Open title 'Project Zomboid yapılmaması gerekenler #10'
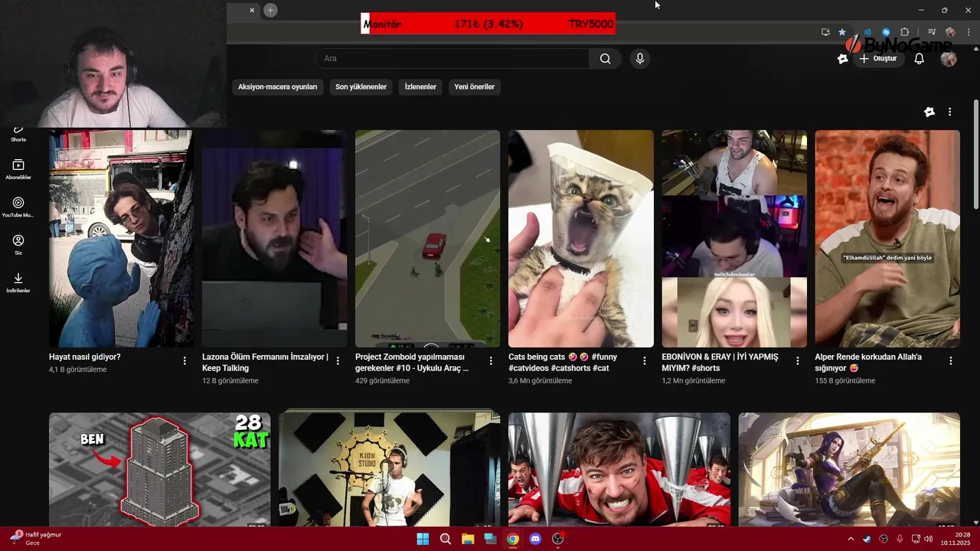Image resolution: width=980 pixels, height=551 pixels. pyautogui.click(x=412, y=362)
